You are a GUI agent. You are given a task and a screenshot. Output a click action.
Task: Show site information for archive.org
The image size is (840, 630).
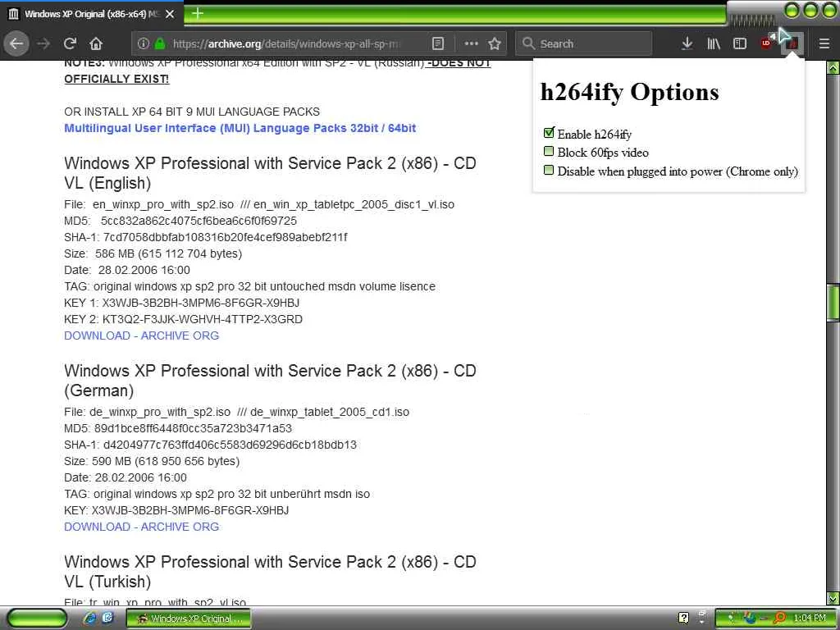coord(143,44)
